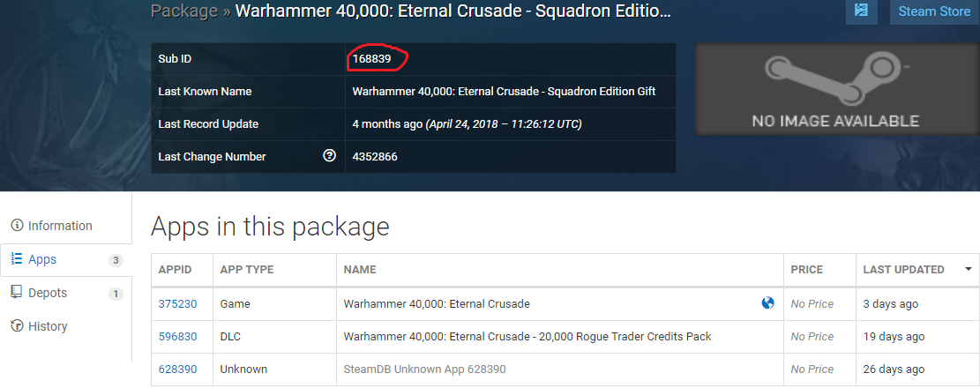Open app ID 596830 link

(177, 336)
